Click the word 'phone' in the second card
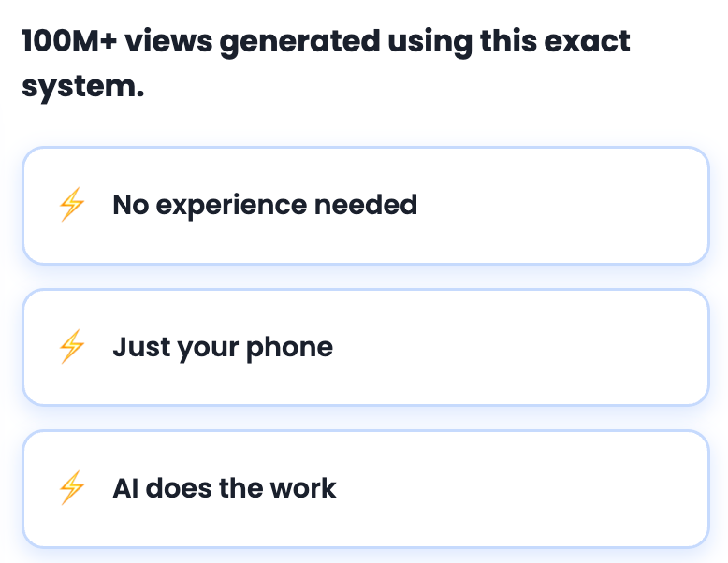The width and height of the screenshot is (728, 563). click(290, 347)
